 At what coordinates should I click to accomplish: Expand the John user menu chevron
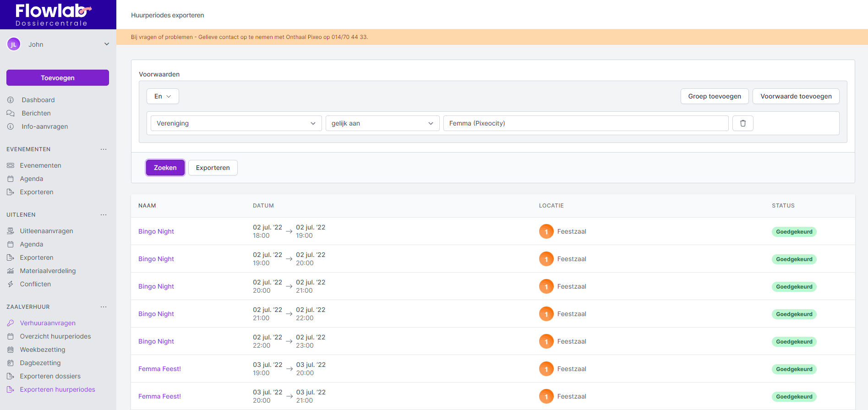click(x=107, y=44)
